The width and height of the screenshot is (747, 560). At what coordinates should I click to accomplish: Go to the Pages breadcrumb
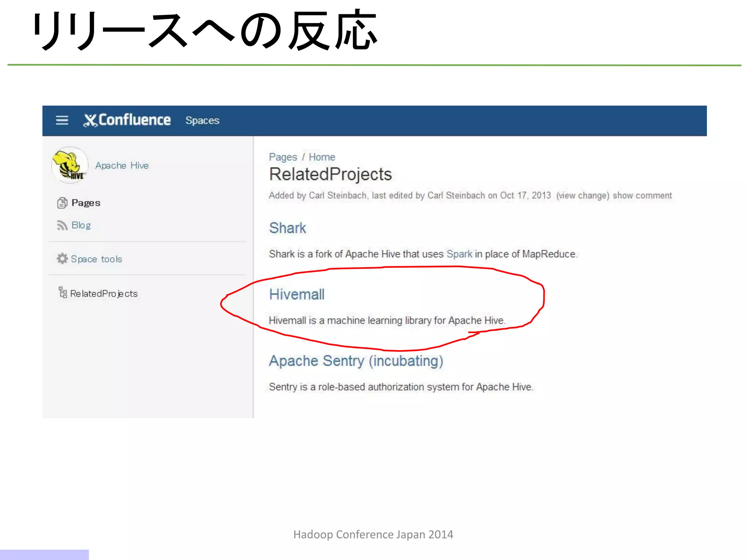coord(283,157)
